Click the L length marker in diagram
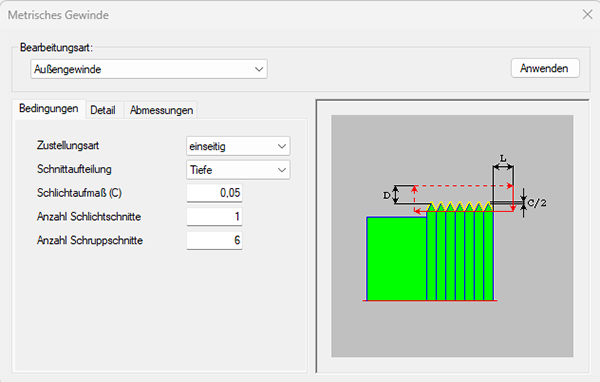600x382 pixels. coord(503,158)
